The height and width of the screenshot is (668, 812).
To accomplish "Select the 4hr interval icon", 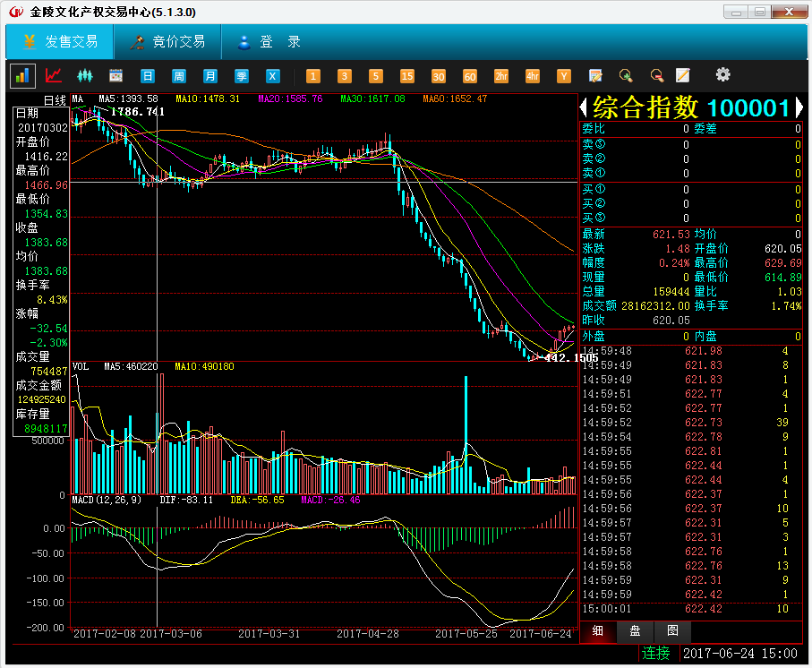I will click(x=533, y=76).
